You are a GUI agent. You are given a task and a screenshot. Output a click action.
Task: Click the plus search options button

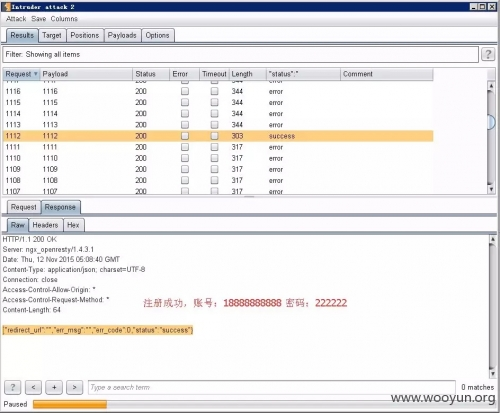(x=54, y=387)
